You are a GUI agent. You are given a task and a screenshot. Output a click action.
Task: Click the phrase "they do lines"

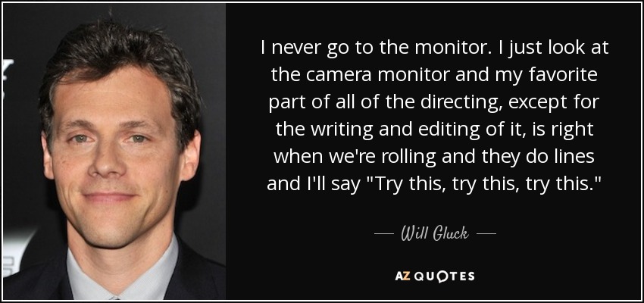(x=539, y=158)
